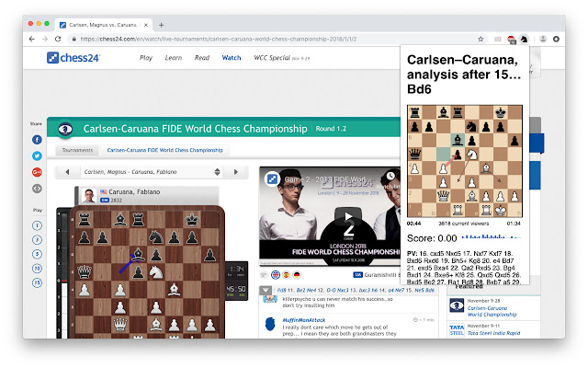Image resolution: width=588 pixels, height=368 pixels.
Task: Click the analysis board in the extension popup
Action: tap(465, 161)
